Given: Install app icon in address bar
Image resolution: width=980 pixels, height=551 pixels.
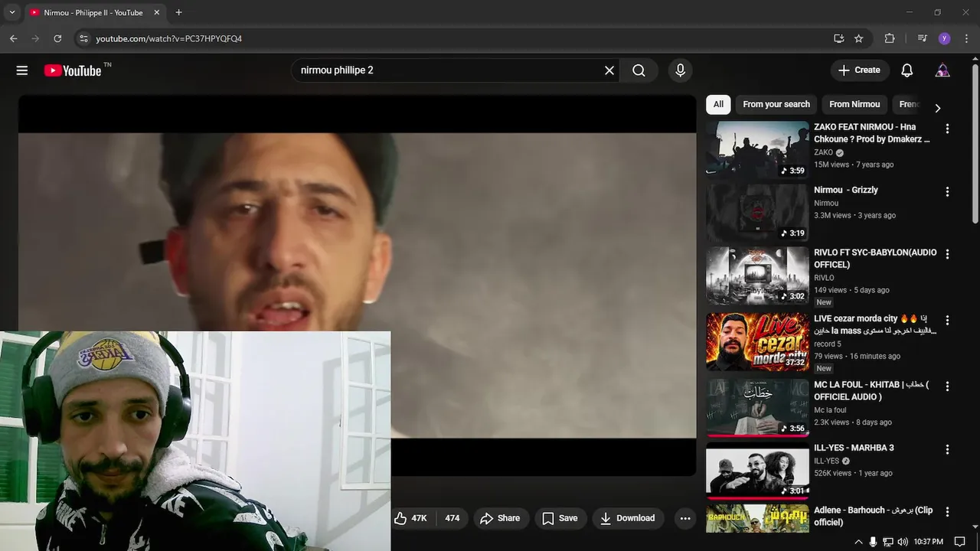Looking at the screenshot, I should pos(838,38).
